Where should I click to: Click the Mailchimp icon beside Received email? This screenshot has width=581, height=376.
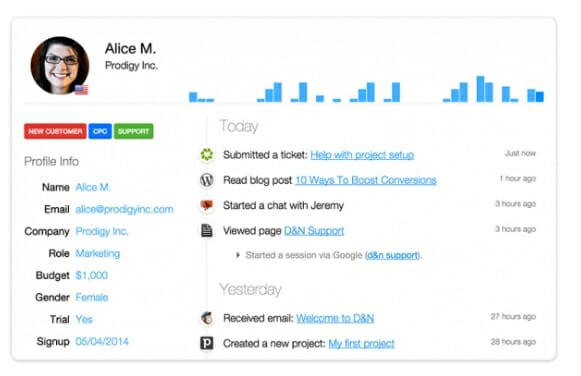pos(207,318)
